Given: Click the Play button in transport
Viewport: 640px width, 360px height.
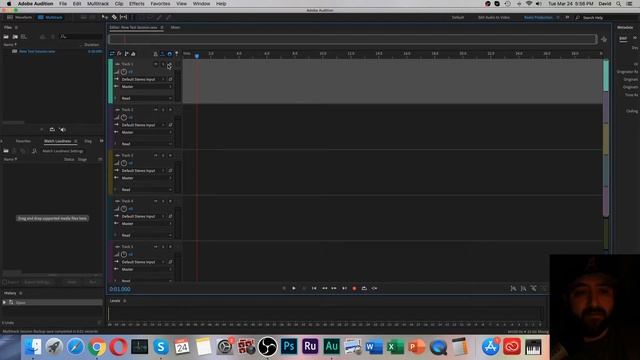Looking at the screenshot, I should point(294,289).
